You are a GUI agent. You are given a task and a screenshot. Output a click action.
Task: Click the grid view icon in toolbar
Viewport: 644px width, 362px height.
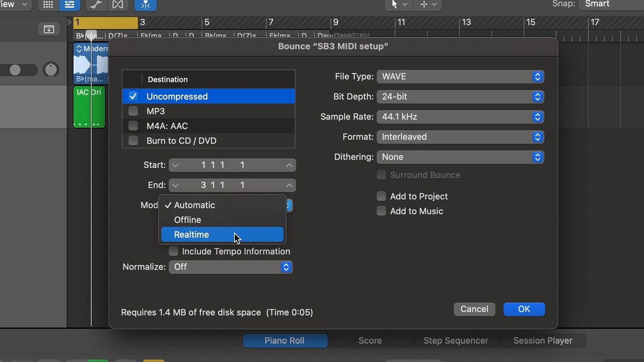[48, 5]
